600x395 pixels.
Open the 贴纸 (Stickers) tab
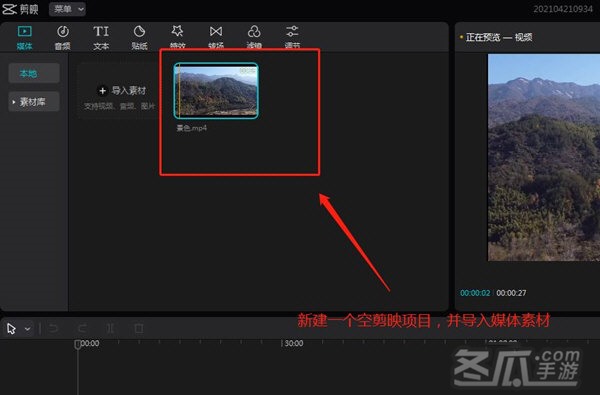139,37
